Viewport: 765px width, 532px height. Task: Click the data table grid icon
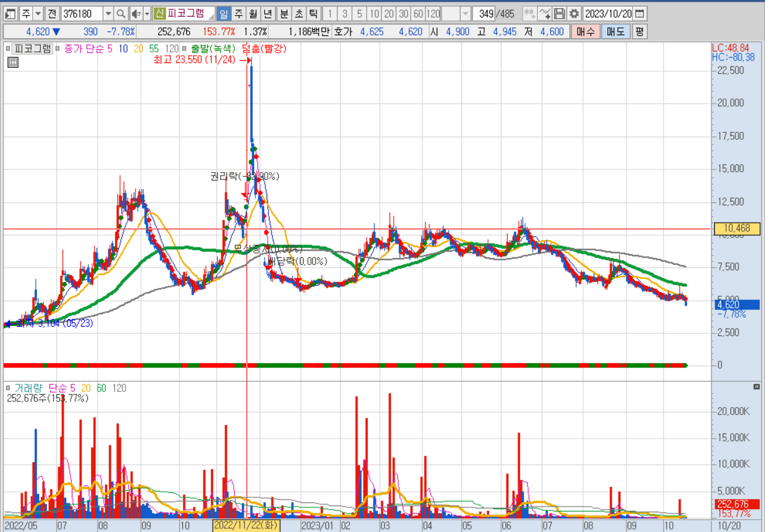click(13, 62)
